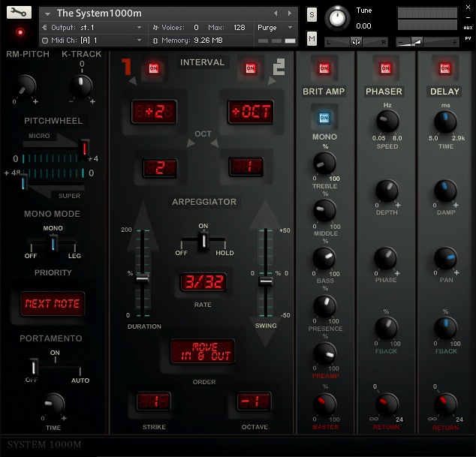This screenshot has height=457, width=476.
Task: Click the Tune value 0.00
Action: (363, 26)
